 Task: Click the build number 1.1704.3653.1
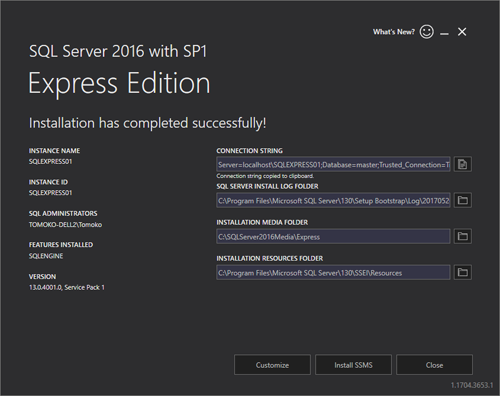coord(472,385)
